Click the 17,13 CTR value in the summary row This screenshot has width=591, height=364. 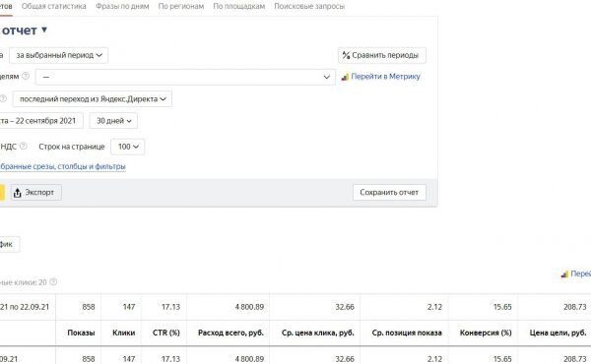170,307
